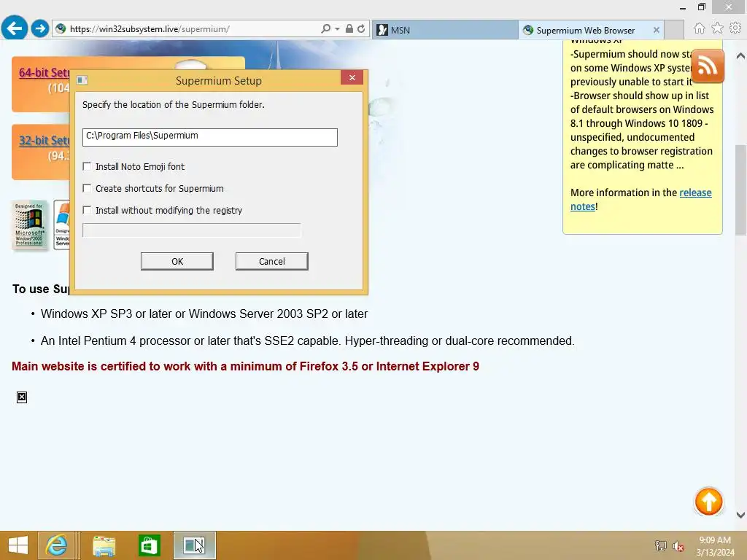The height and width of the screenshot is (560, 747).
Task: Open Internet Explorer from the taskbar
Action: pyautogui.click(x=56, y=545)
